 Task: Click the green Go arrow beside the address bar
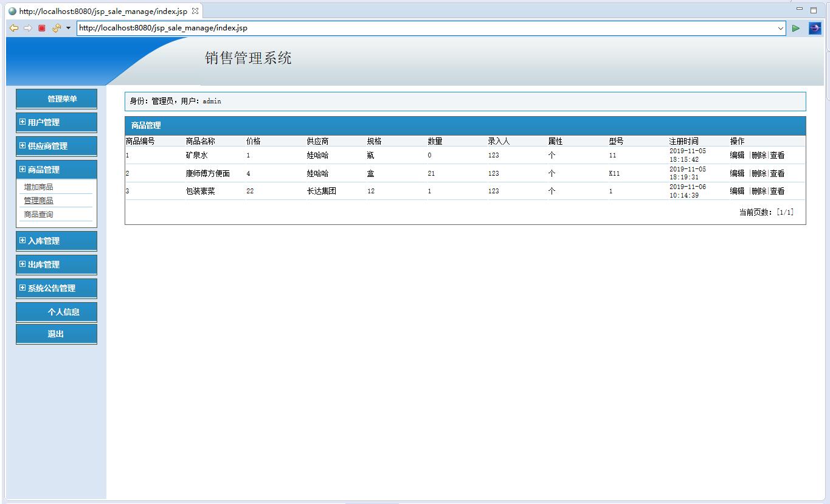796,28
